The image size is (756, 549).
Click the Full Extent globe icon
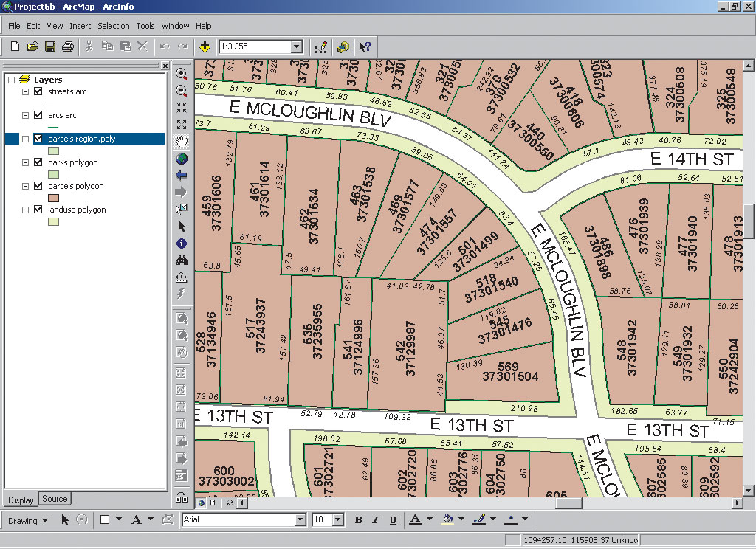tap(182, 158)
